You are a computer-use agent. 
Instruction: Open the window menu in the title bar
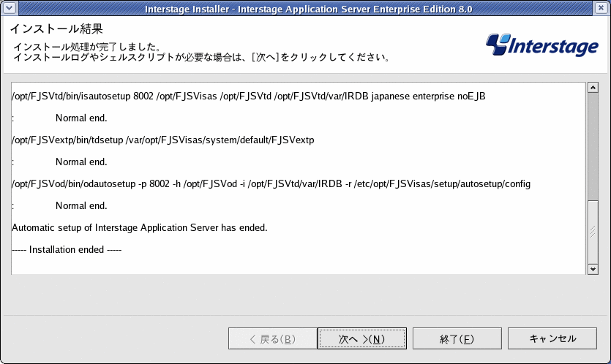point(9,8)
